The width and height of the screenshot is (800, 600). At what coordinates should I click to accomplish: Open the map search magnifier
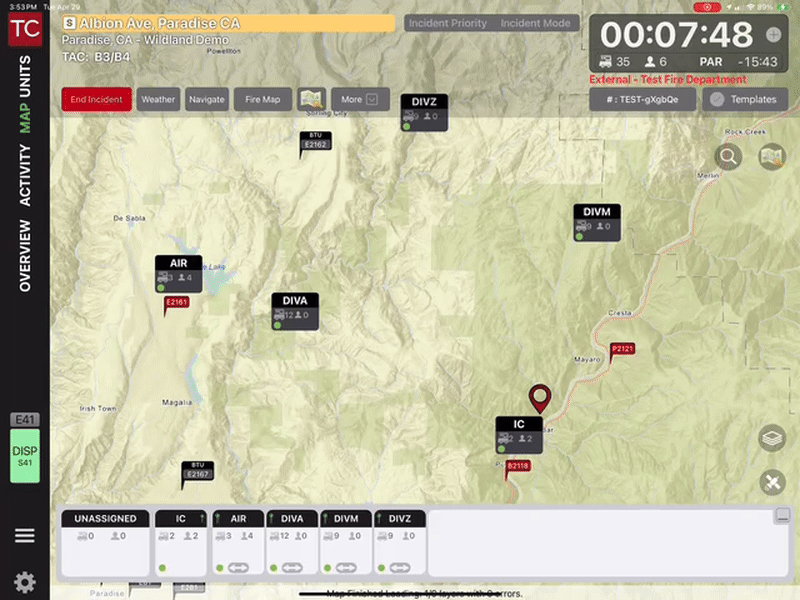click(x=727, y=156)
